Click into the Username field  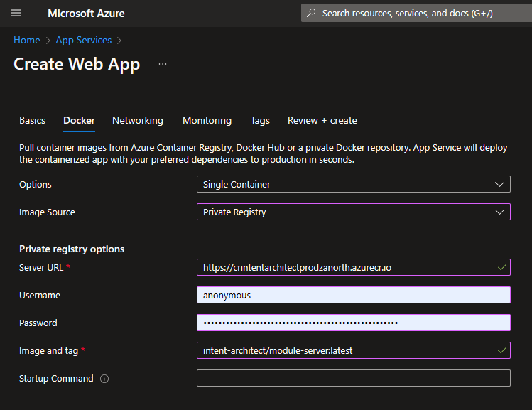pos(353,296)
